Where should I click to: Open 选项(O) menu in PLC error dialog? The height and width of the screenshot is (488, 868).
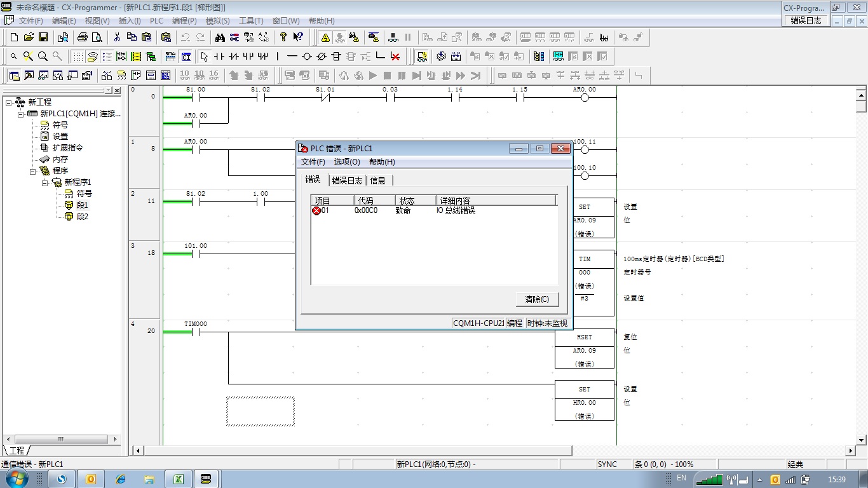pyautogui.click(x=347, y=162)
